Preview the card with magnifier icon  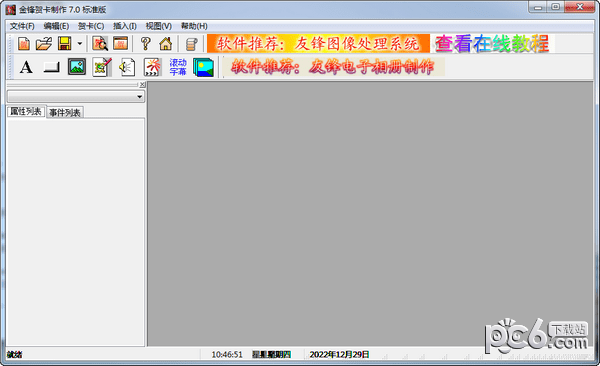(x=100, y=44)
